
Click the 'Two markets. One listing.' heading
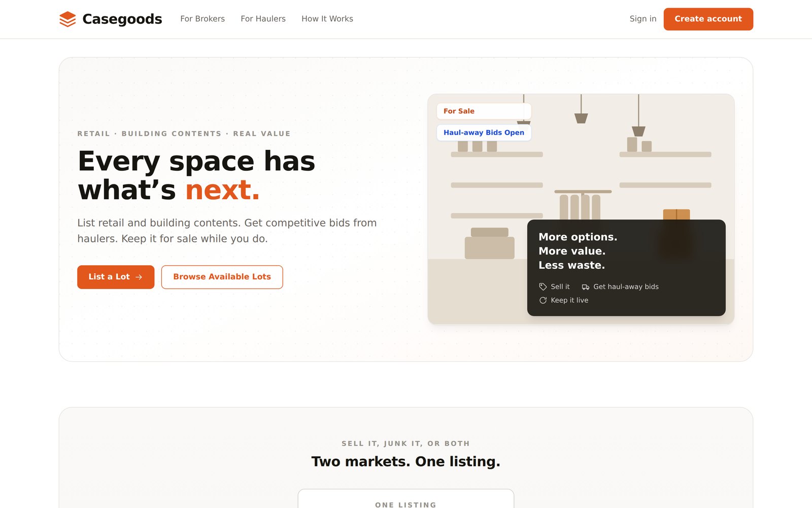coord(406,461)
